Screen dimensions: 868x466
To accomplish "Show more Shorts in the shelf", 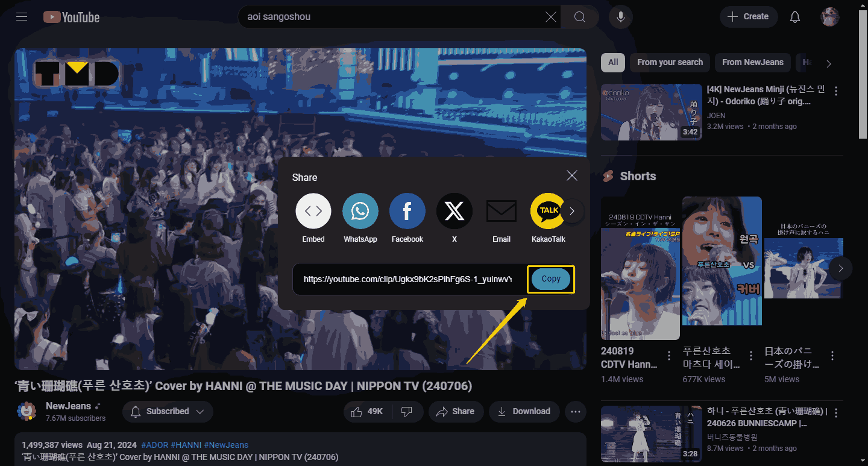I will tap(841, 268).
